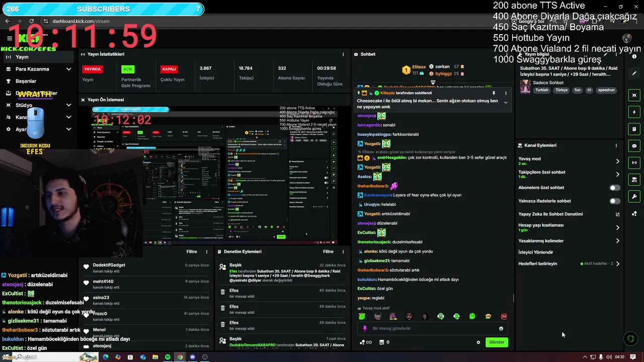Open Filtre in Denetim Eylemleri panel
Image resolution: width=644 pixels, height=362 pixels.
click(328, 251)
